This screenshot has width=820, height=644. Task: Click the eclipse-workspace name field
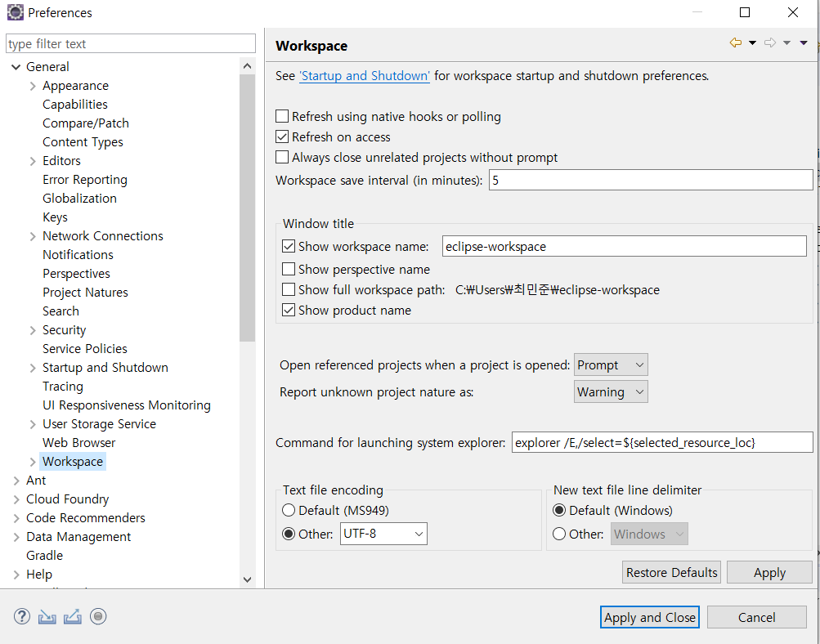point(625,246)
